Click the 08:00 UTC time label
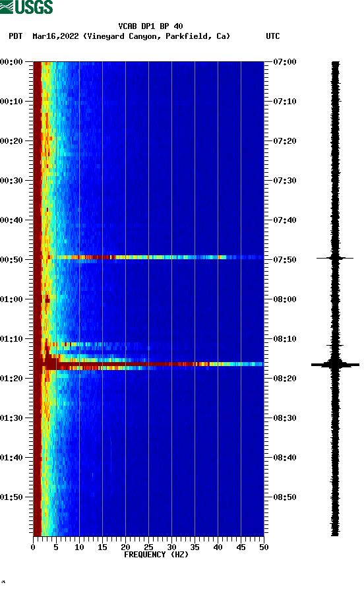This screenshot has width=364, height=589. click(285, 299)
